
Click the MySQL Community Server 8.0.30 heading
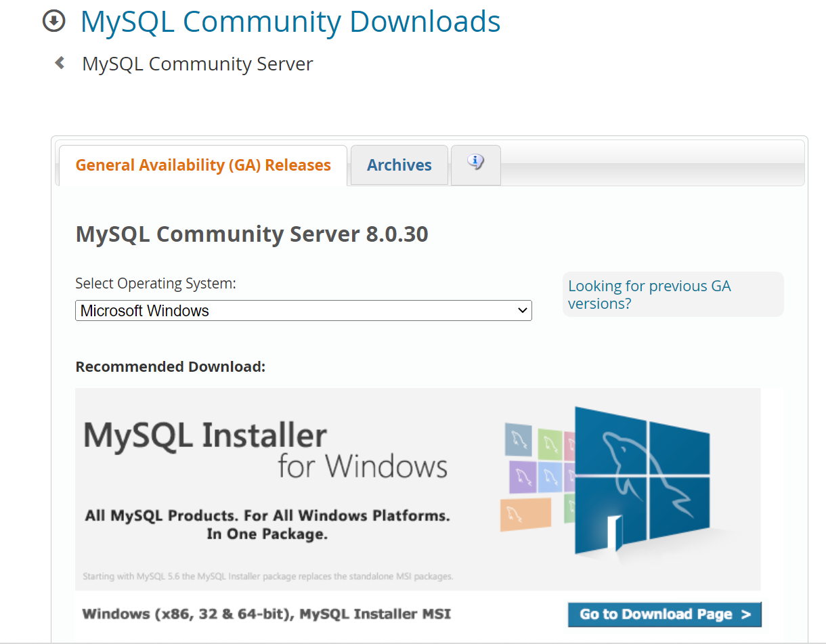[252, 234]
